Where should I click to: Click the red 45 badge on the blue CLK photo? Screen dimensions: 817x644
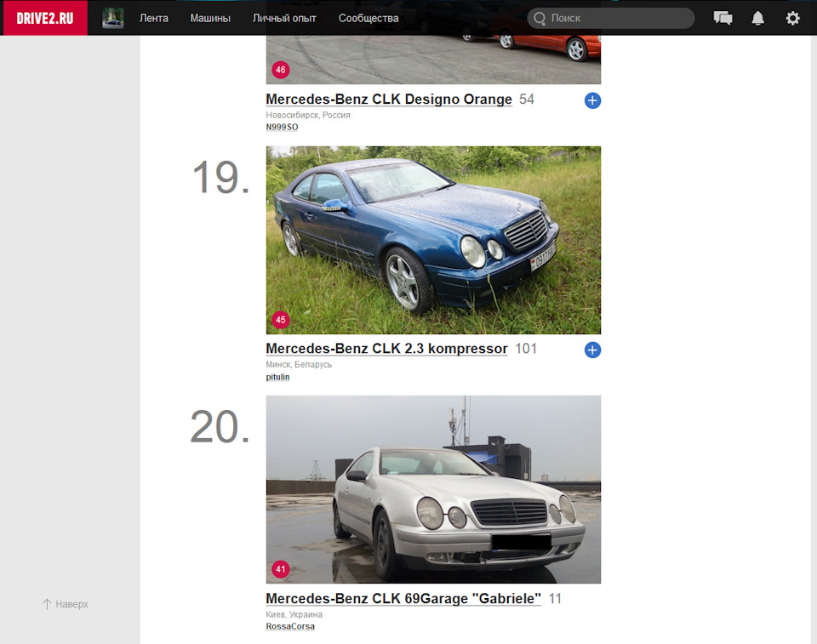280,319
